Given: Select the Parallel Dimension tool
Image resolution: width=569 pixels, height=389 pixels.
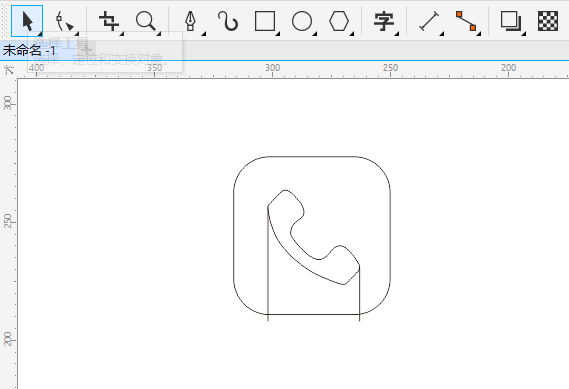Looking at the screenshot, I should click(x=429, y=21).
